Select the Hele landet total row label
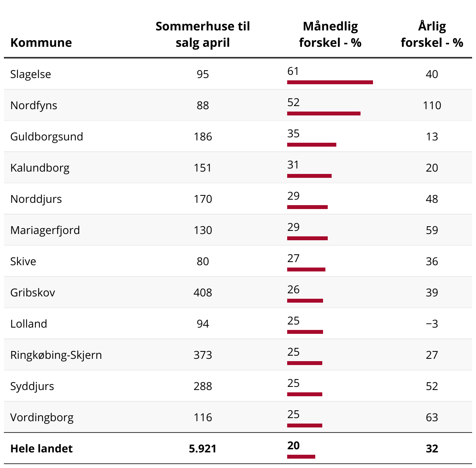The width and height of the screenshot is (476, 468). point(41,448)
